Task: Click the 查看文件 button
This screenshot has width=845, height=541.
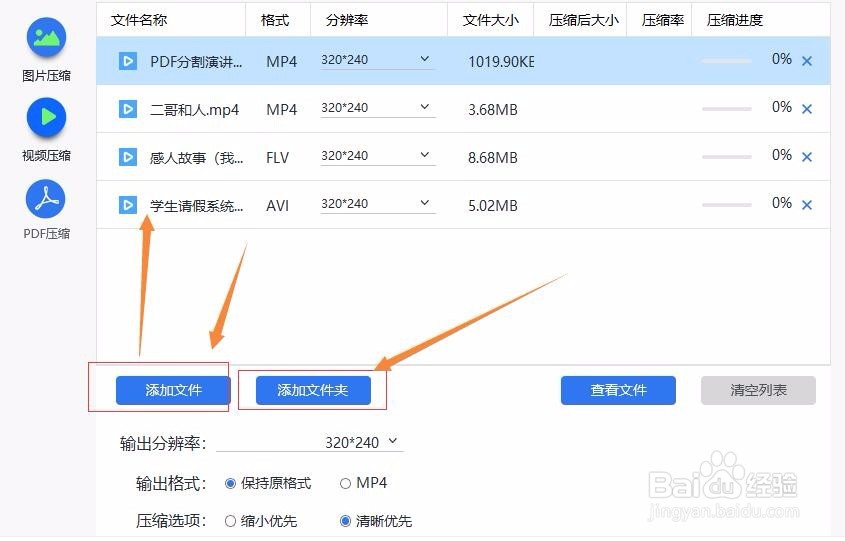Action: click(618, 390)
